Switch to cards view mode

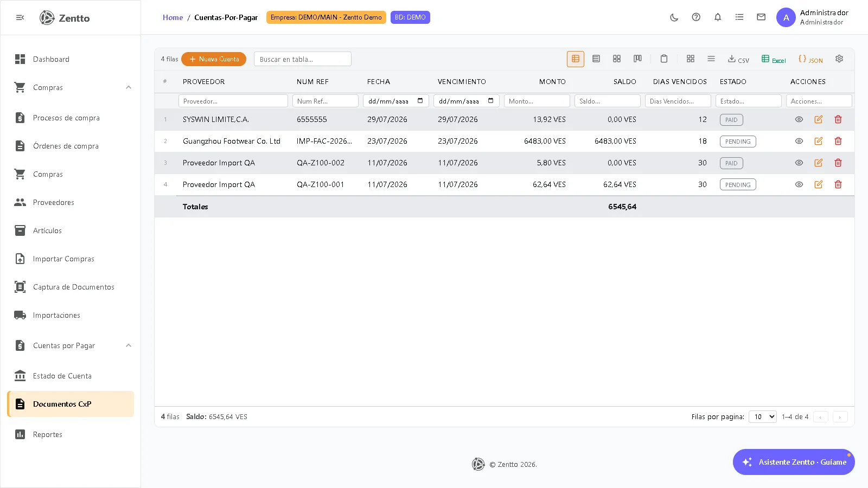(617, 59)
